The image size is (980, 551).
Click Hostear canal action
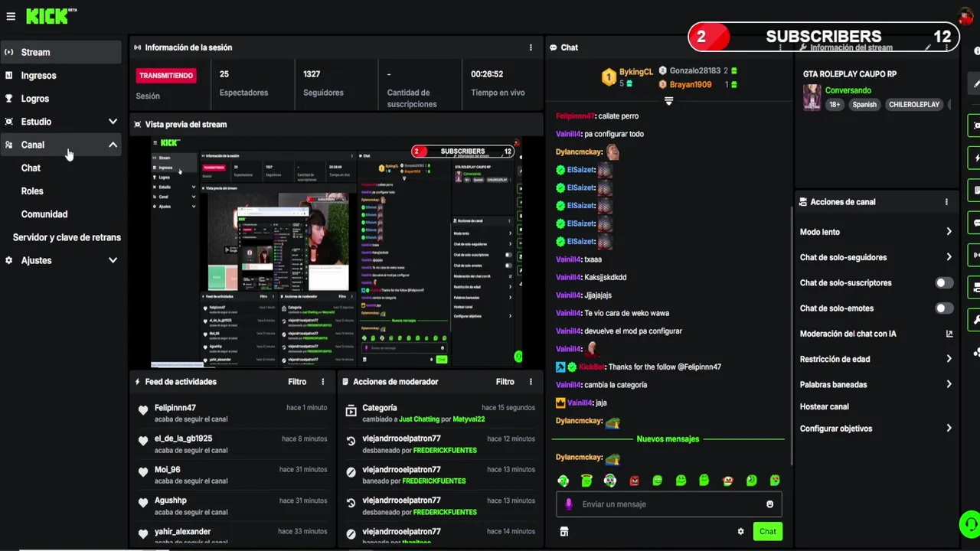pyautogui.click(x=825, y=406)
